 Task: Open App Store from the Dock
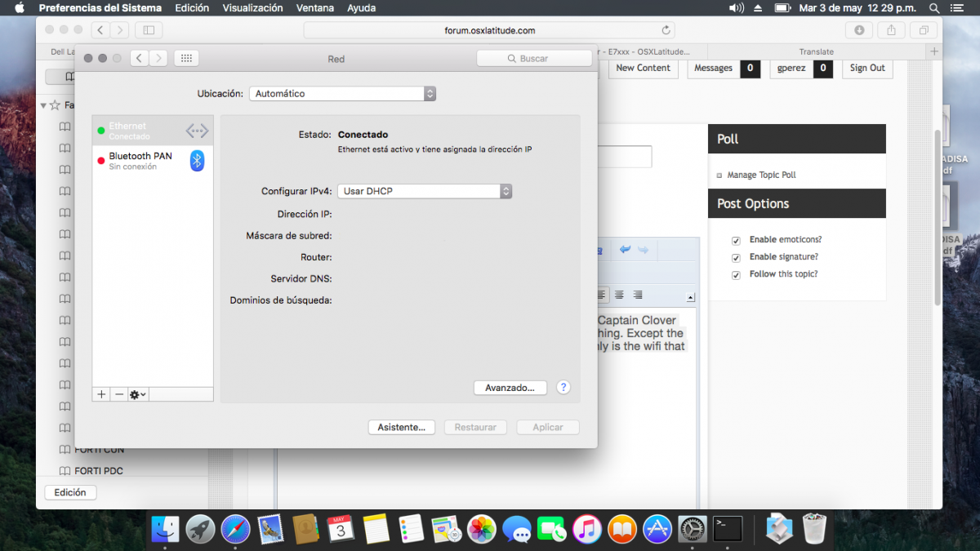[x=657, y=529]
